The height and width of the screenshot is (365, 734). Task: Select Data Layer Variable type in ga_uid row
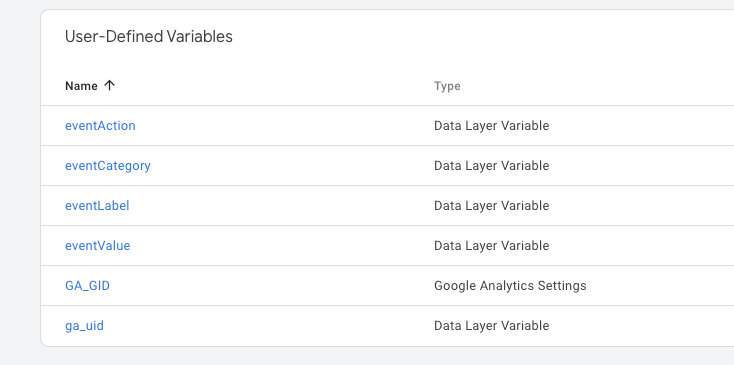pos(492,326)
